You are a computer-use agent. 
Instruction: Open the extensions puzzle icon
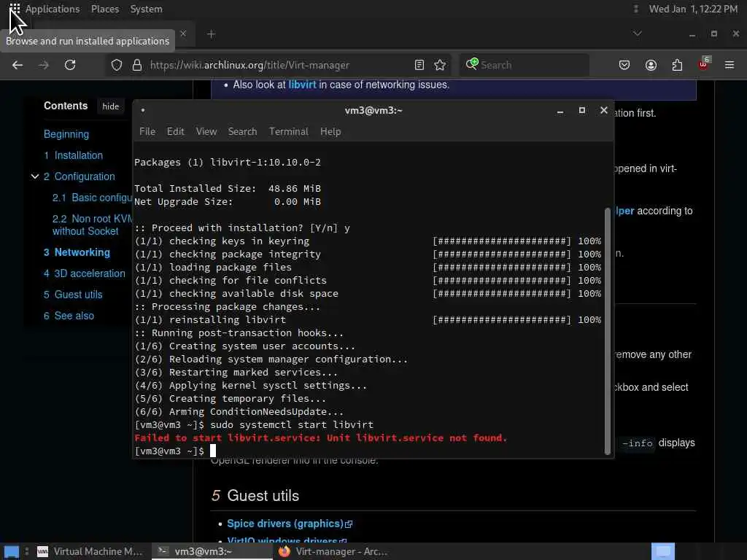pyautogui.click(x=677, y=65)
